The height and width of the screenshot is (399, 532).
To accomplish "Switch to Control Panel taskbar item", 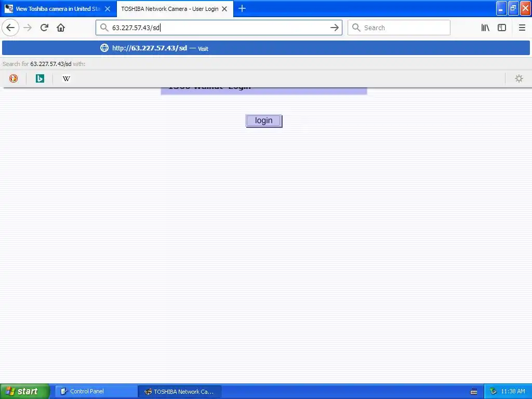I will (96, 391).
